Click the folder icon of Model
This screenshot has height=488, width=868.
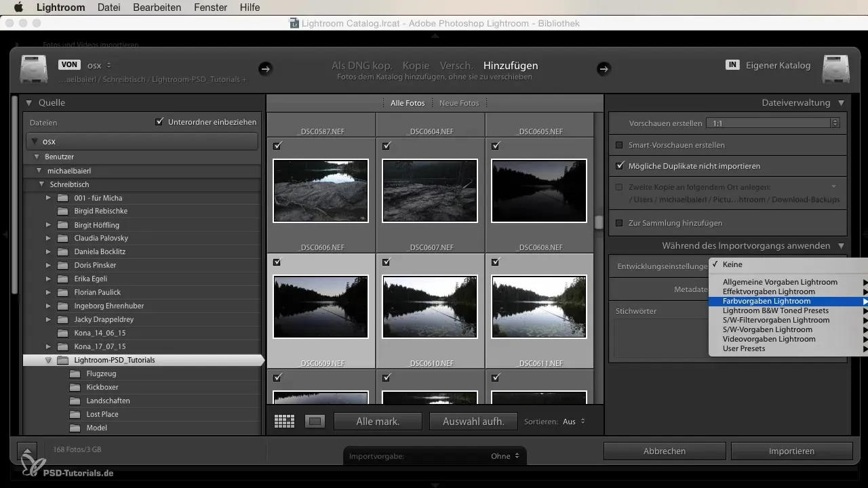click(x=74, y=428)
